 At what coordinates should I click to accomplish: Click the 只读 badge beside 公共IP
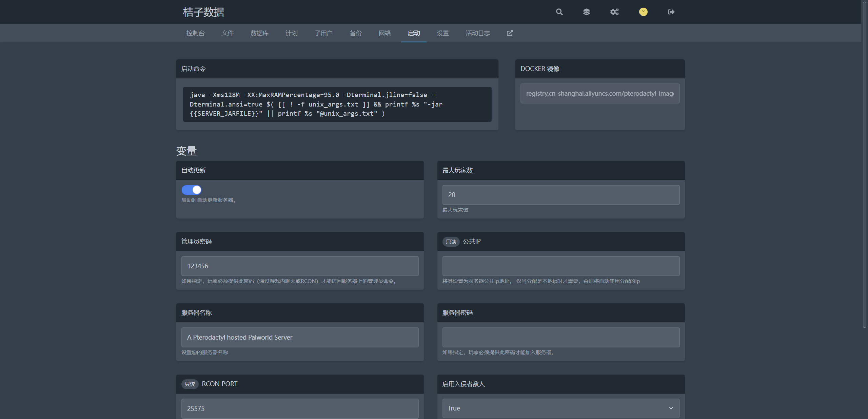(x=451, y=242)
